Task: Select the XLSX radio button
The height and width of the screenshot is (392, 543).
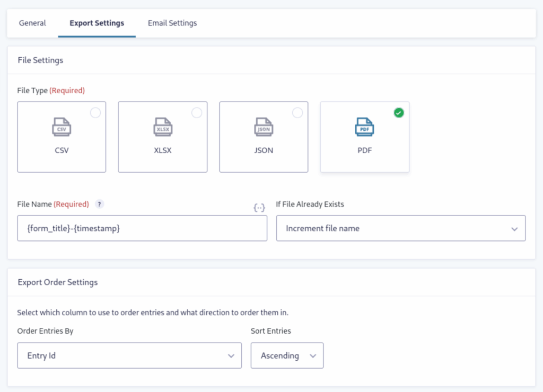Action: tap(197, 112)
